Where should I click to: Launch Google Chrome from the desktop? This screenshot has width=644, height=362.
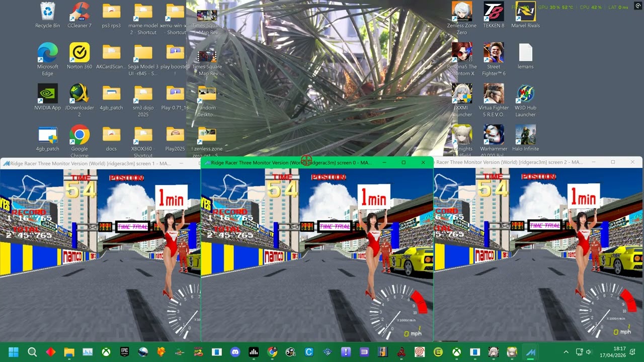coord(79,141)
